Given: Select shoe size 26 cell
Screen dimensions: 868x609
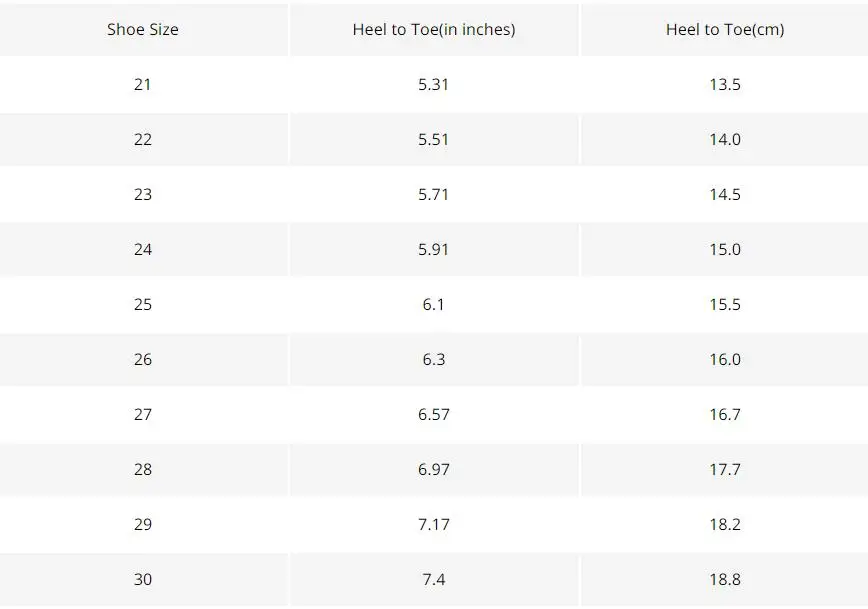Looking at the screenshot, I should pyautogui.click(x=143, y=359).
